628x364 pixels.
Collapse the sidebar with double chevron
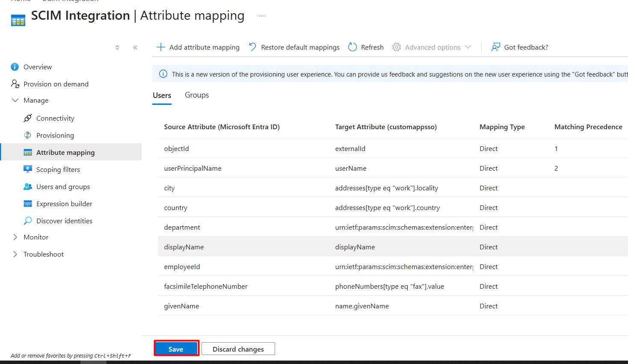coord(135,47)
